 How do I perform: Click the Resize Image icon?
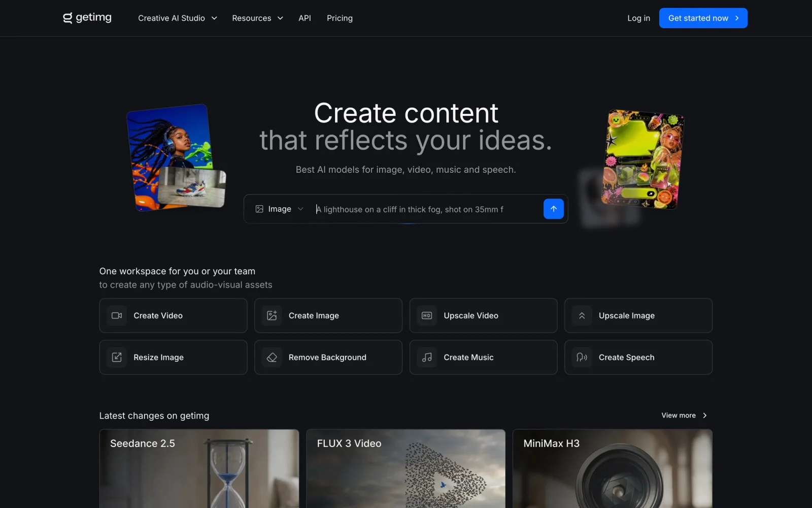click(117, 357)
